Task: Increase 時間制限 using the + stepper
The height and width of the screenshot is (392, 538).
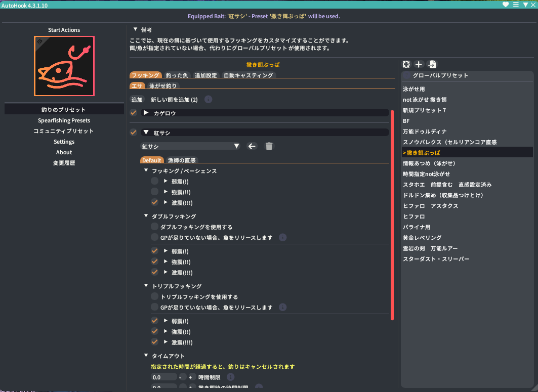Action: pos(191,377)
